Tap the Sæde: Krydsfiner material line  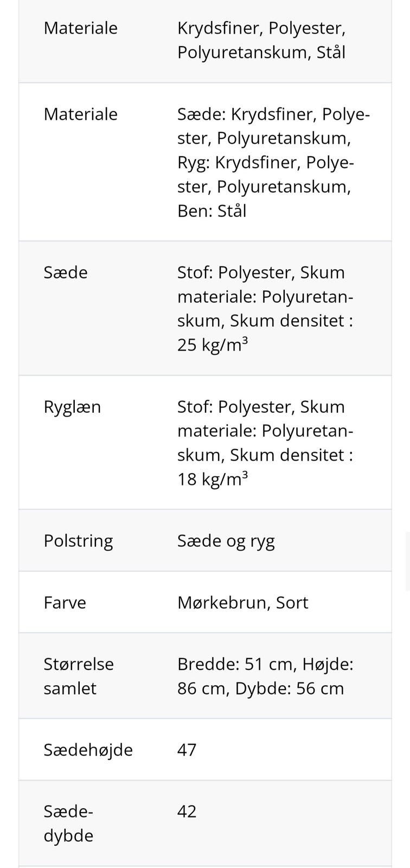tap(273, 114)
